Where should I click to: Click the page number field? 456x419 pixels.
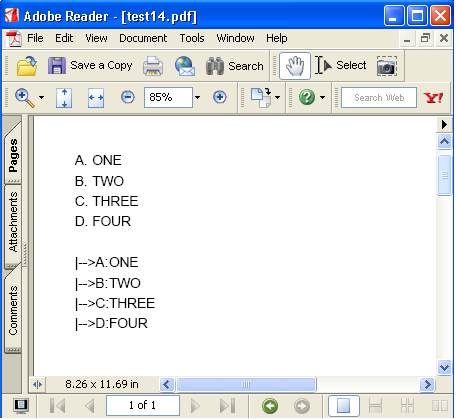click(143, 405)
